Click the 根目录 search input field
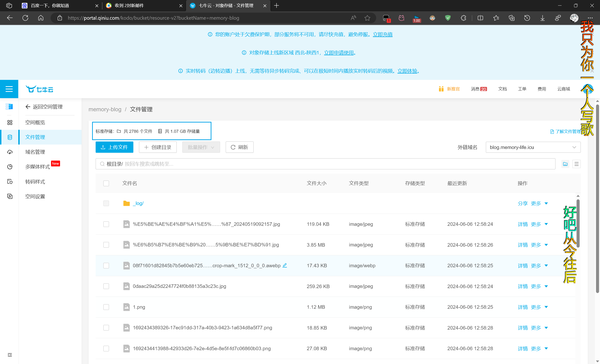This screenshot has height=364, width=600. tap(325, 164)
